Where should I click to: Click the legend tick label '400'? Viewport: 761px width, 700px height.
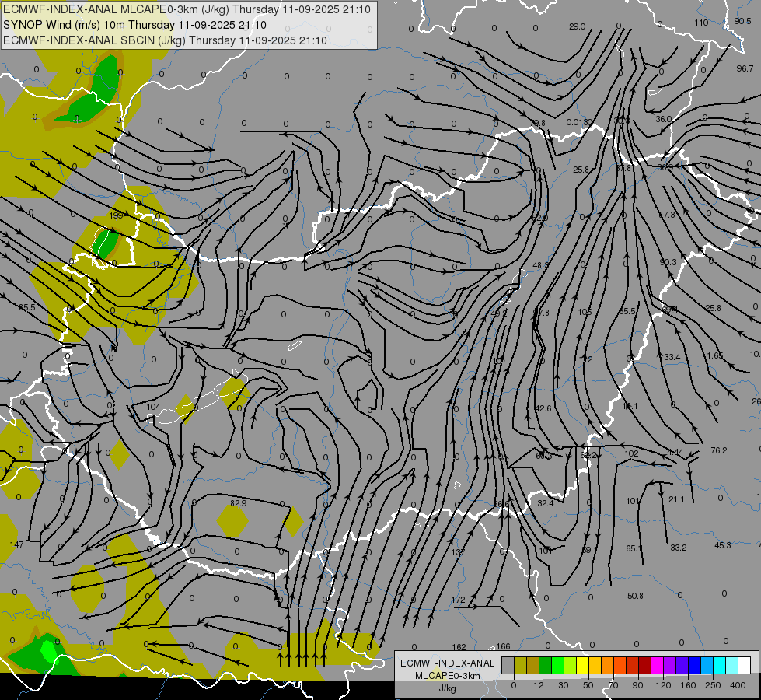pos(738,685)
